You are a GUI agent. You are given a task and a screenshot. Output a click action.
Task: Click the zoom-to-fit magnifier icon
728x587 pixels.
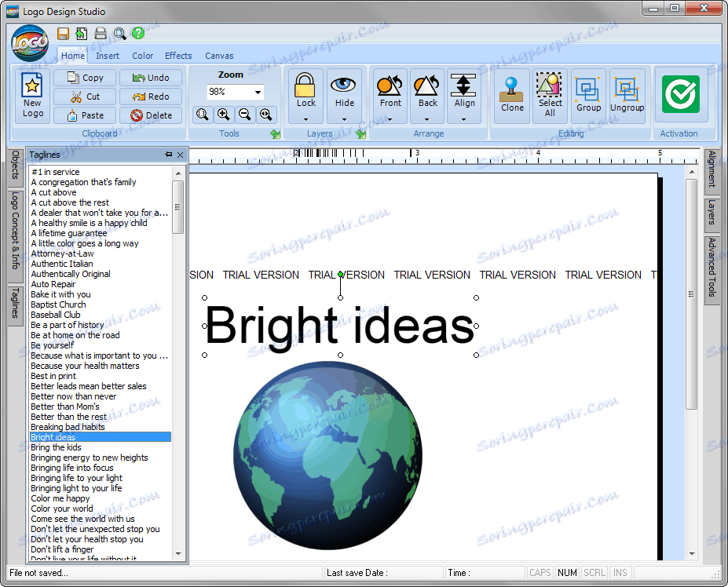(x=266, y=115)
